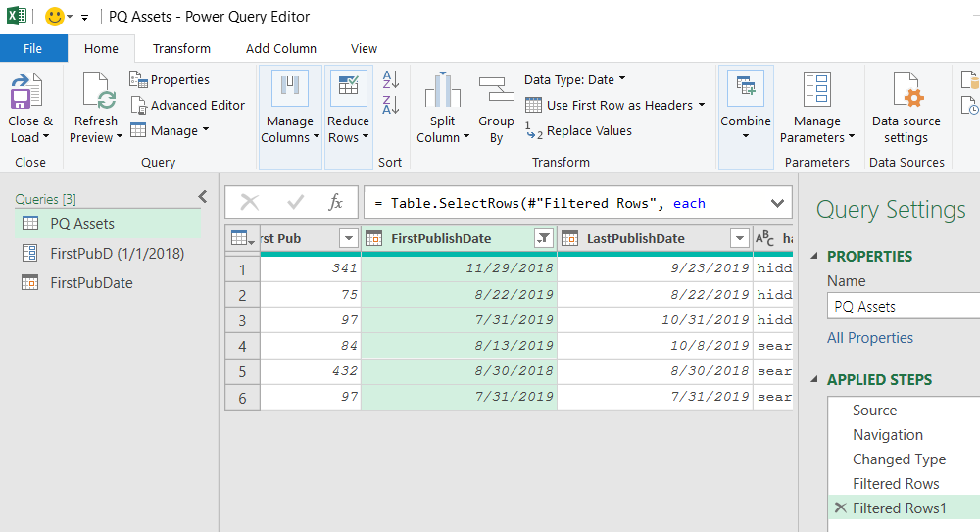Click the Split Column icon

(443, 90)
